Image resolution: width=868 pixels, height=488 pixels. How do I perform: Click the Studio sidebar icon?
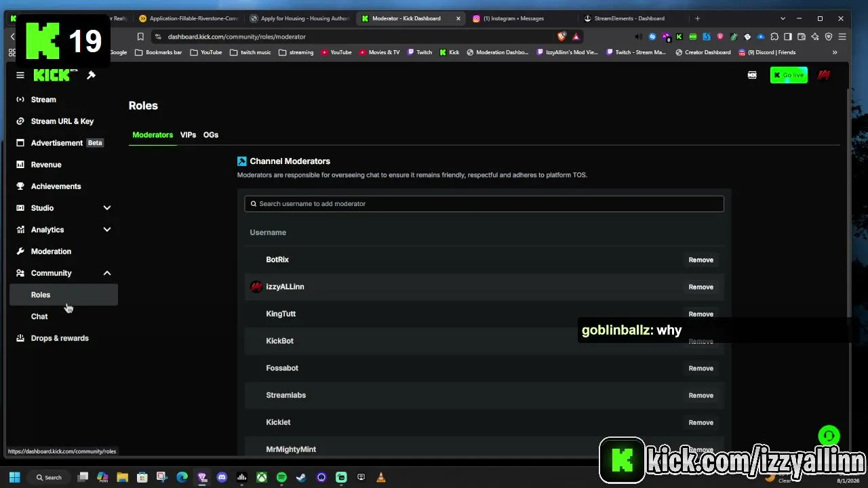(20, 208)
